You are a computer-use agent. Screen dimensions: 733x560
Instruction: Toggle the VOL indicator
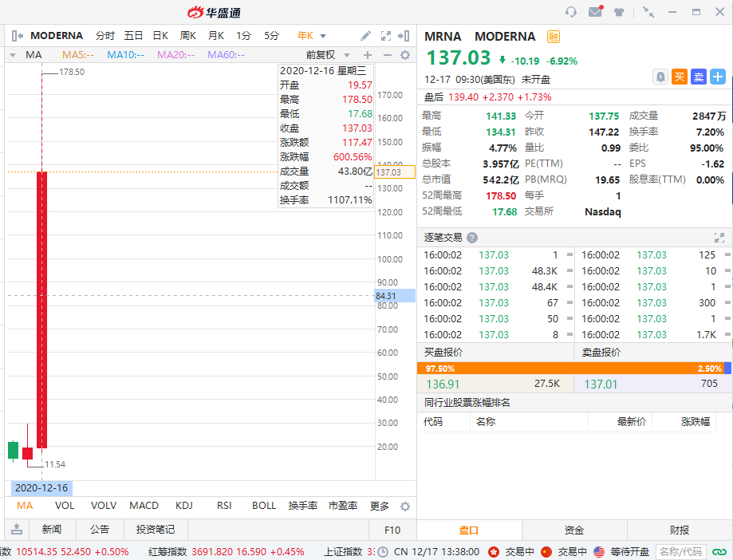(x=65, y=506)
